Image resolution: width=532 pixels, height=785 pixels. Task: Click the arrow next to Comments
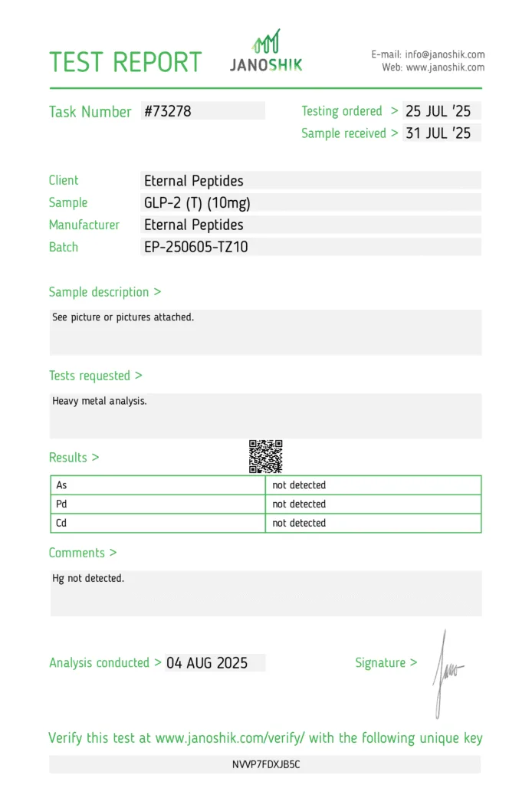tap(113, 552)
